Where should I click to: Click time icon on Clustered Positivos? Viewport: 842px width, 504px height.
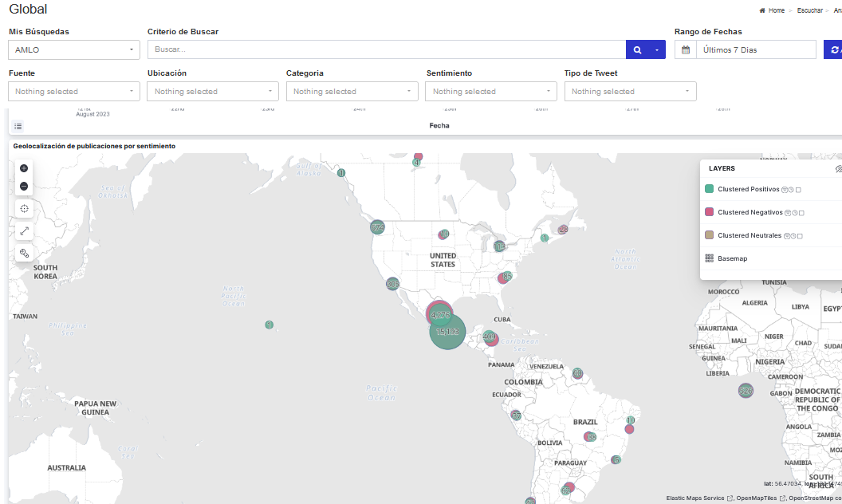coord(791,190)
